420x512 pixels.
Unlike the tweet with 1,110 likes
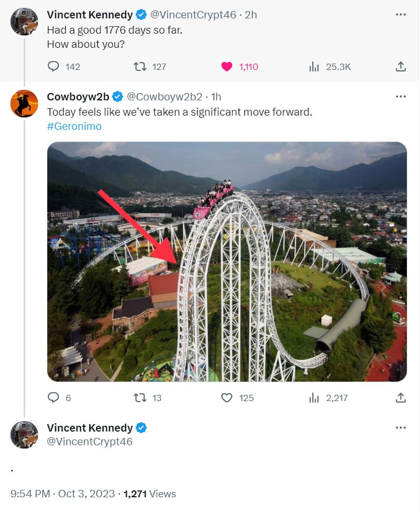[227, 67]
